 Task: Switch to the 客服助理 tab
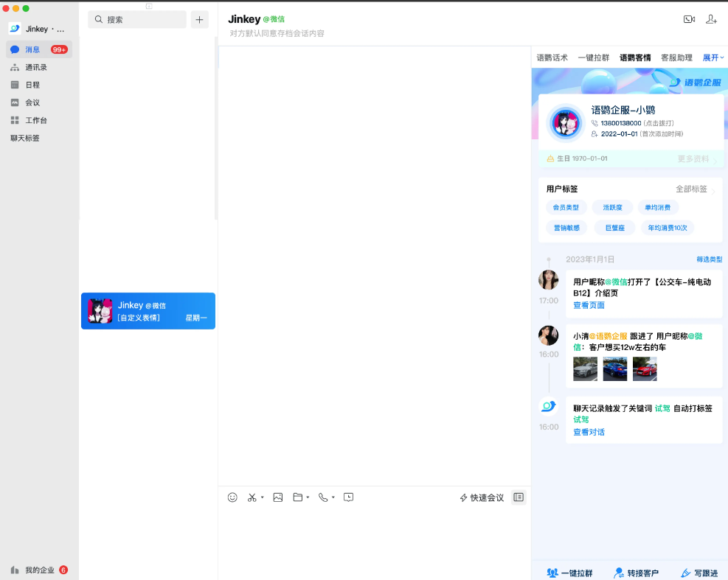(x=676, y=57)
